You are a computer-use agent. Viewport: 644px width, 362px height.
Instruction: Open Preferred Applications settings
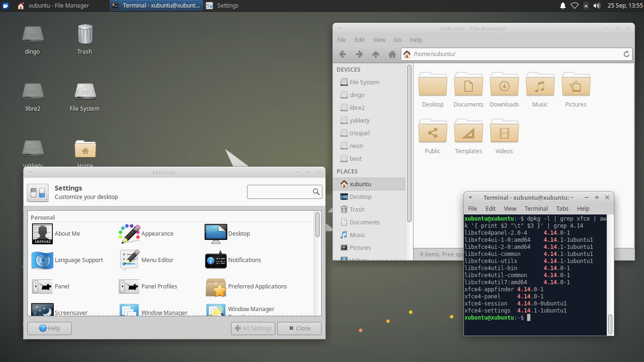[x=215, y=286]
